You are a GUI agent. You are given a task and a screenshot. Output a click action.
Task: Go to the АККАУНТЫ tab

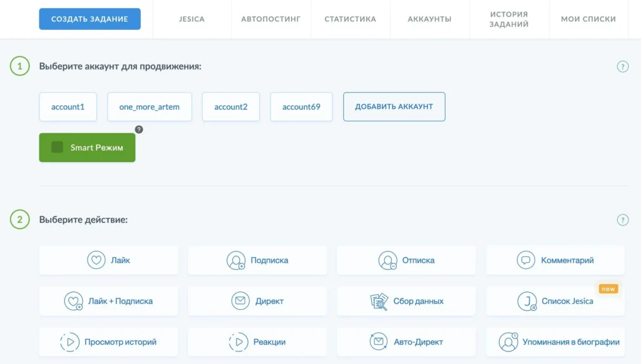[429, 19]
